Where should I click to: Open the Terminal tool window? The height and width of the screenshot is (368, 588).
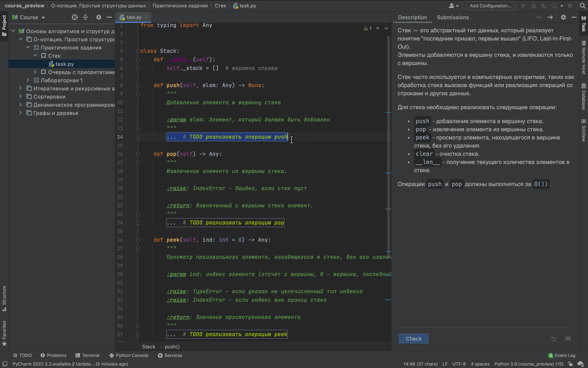click(87, 355)
